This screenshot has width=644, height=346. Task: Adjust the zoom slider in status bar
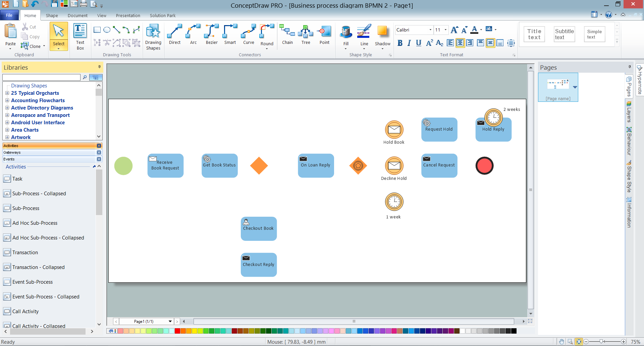(x=602, y=342)
